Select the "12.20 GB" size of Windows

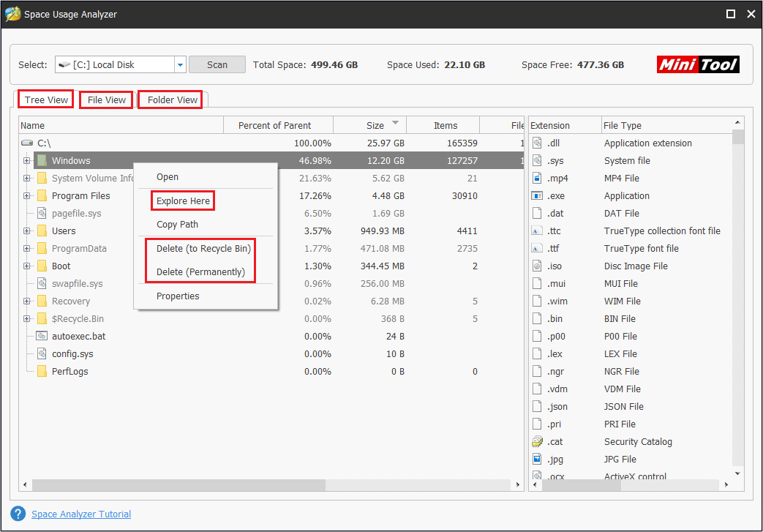pyautogui.click(x=386, y=160)
